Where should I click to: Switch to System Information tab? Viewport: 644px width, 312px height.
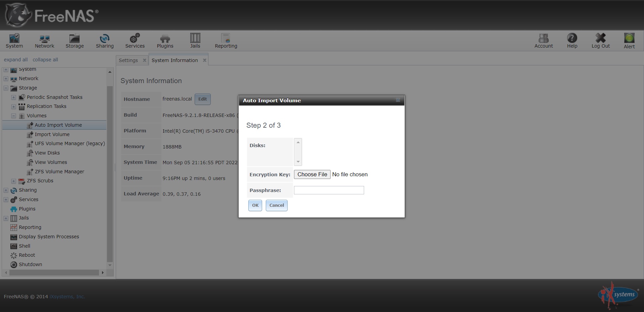click(175, 60)
